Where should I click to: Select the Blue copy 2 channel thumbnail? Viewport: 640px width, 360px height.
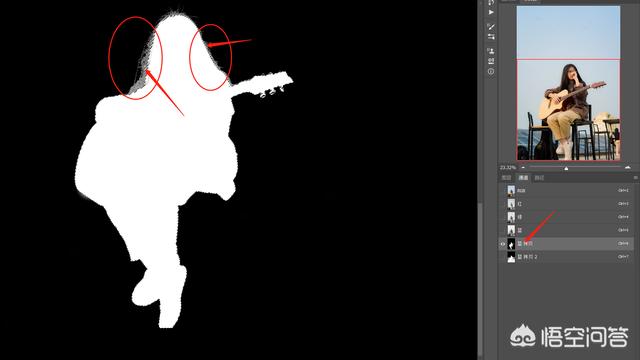click(511, 257)
